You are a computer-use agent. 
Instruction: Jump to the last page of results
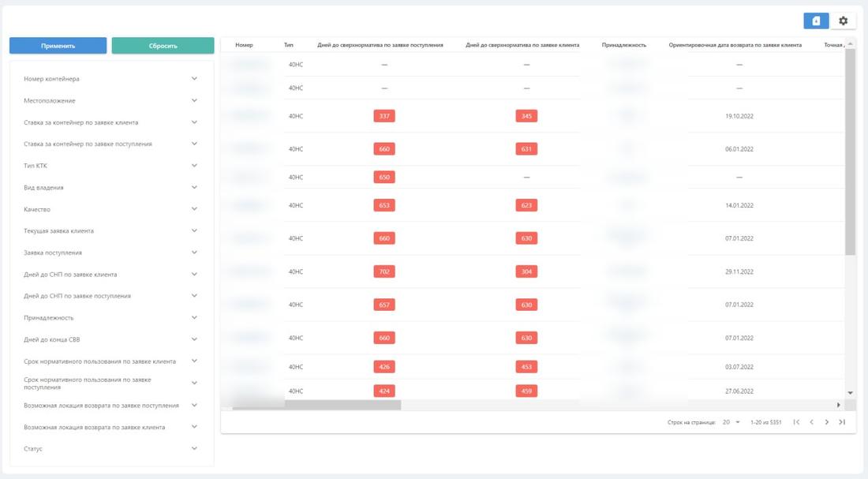[x=842, y=422]
